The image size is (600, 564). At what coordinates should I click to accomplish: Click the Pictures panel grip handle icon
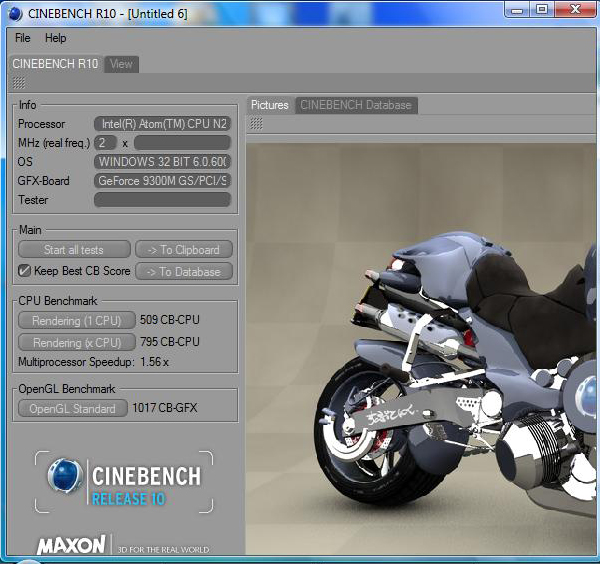[x=256, y=123]
